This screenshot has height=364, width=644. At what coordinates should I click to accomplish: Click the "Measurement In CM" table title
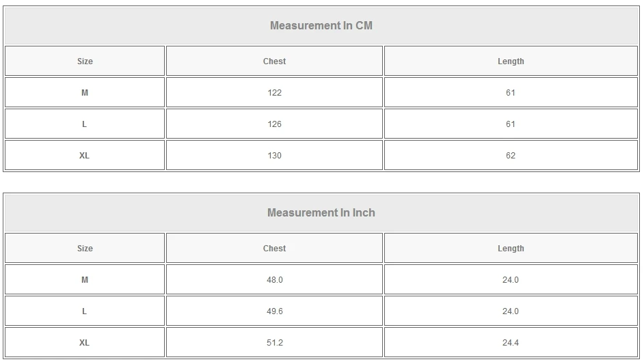pos(321,26)
